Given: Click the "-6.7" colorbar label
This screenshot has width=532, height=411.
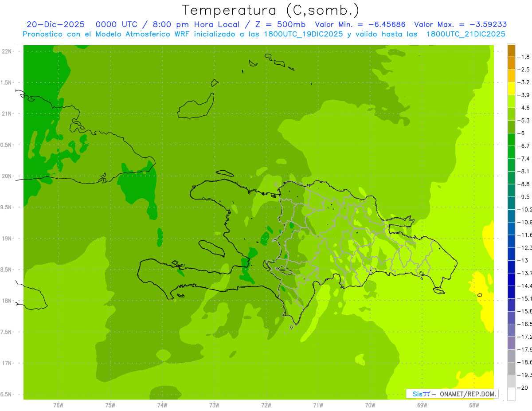Looking at the screenshot, I should pos(523,146).
